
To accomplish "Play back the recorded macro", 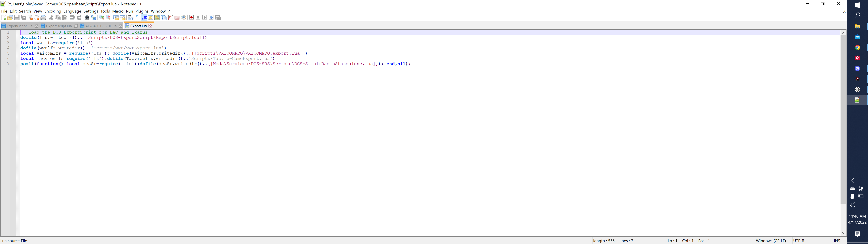I will (x=204, y=17).
